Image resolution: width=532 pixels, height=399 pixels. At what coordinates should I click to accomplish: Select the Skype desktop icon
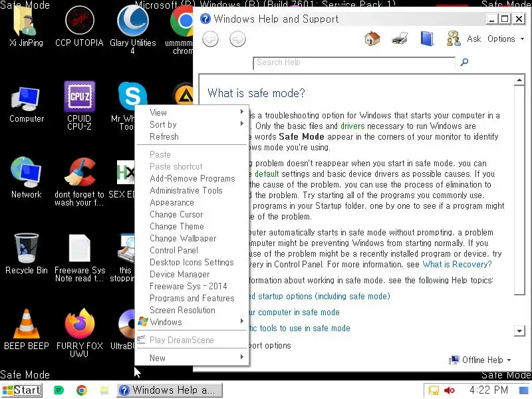(132, 94)
